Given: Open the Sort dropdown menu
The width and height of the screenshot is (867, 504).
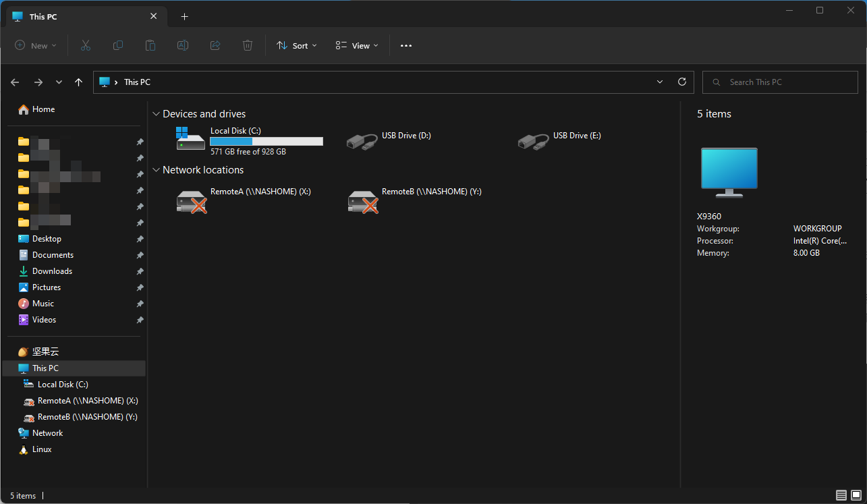Looking at the screenshot, I should tap(297, 45).
